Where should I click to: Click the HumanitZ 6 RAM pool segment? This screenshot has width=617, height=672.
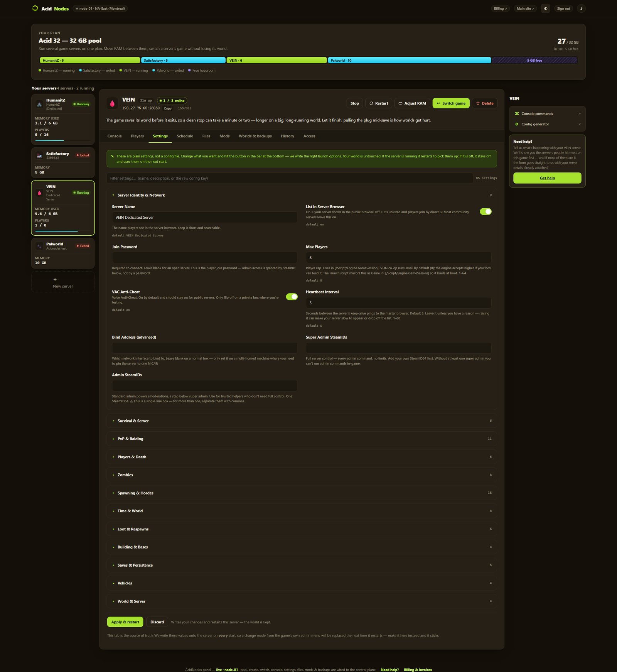(x=90, y=61)
